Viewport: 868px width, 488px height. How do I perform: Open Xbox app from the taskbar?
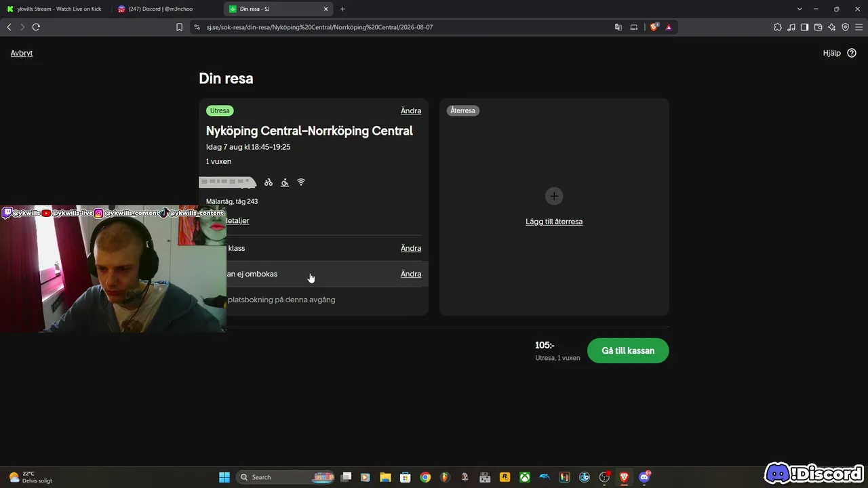click(525, 477)
